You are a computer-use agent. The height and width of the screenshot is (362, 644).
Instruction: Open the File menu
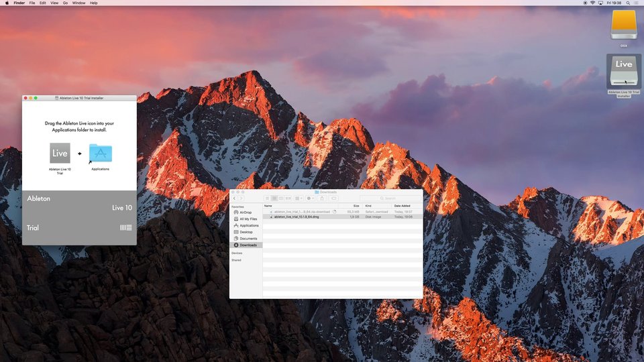coord(32,3)
